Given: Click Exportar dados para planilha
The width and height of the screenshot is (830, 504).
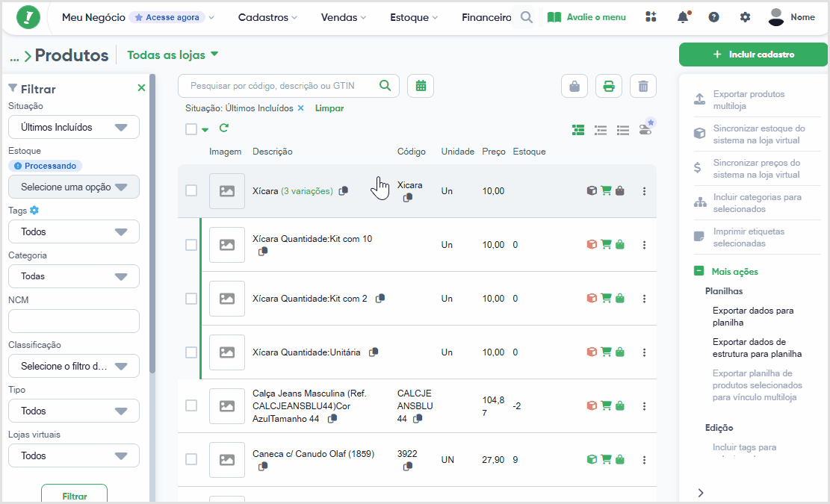Looking at the screenshot, I should click(x=753, y=317).
